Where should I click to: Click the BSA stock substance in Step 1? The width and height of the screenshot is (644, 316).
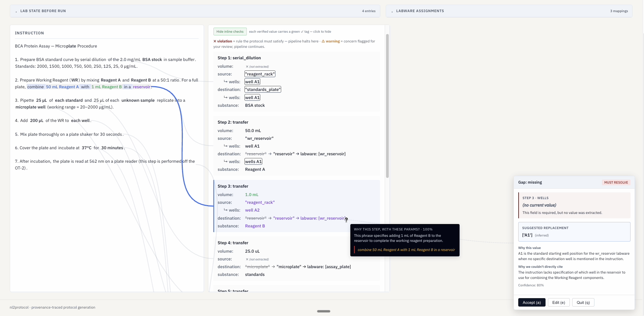pyautogui.click(x=255, y=105)
